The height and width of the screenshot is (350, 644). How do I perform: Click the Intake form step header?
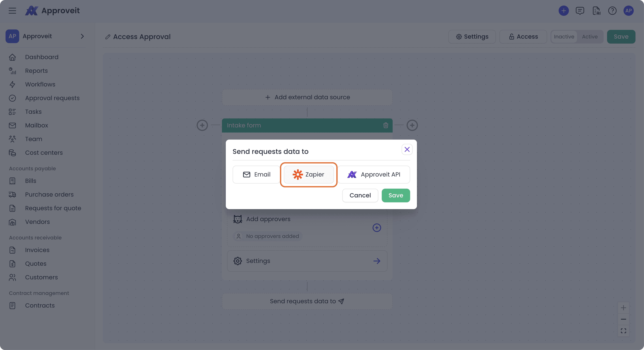307,125
